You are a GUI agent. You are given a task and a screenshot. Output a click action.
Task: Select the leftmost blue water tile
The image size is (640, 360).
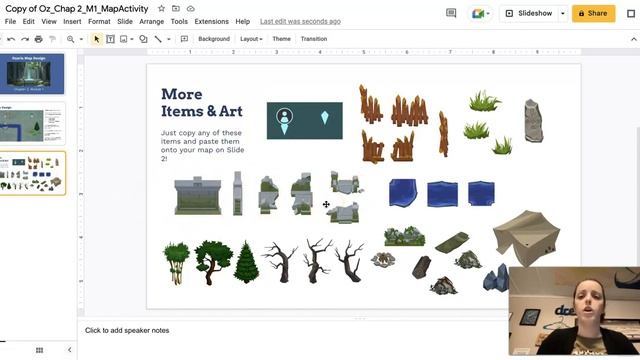tap(403, 193)
